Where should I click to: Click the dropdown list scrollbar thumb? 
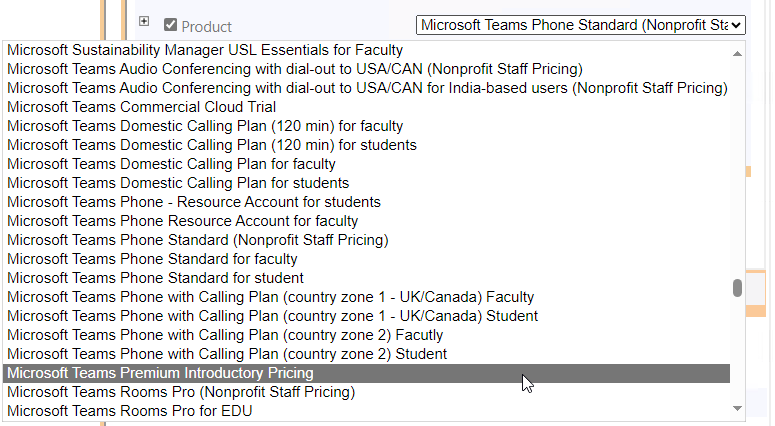tap(737, 288)
